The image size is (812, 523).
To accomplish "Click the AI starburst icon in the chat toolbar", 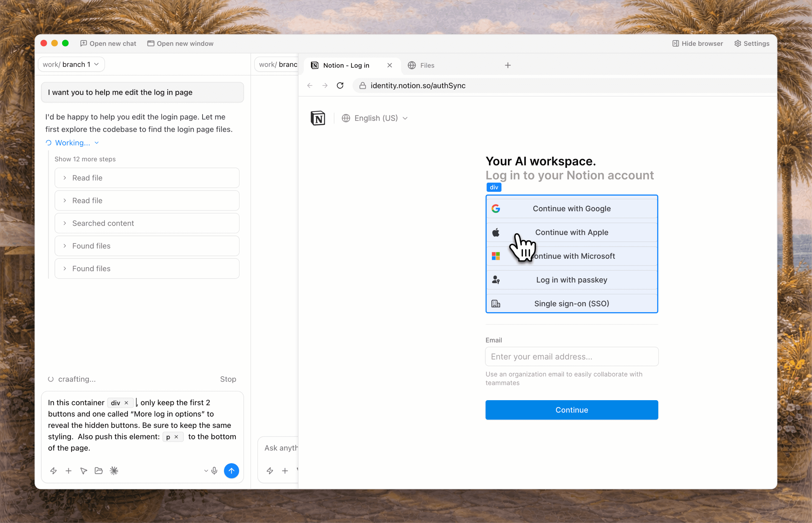I will click(x=114, y=471).
